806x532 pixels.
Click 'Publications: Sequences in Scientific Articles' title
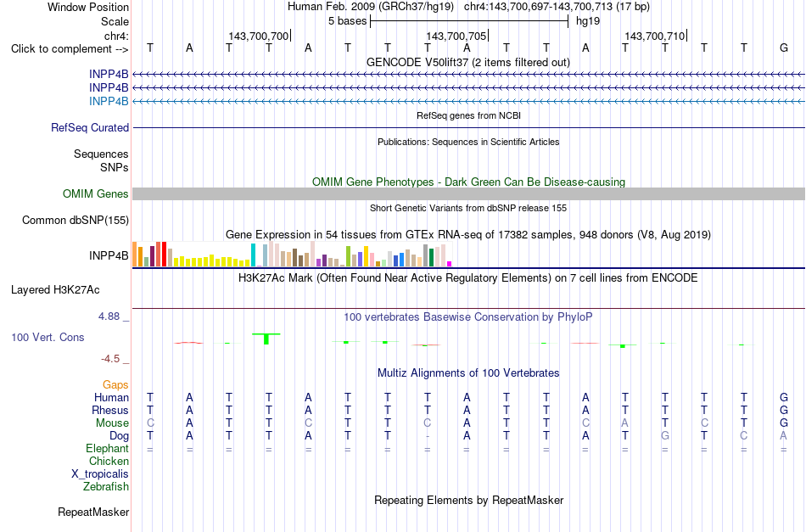468,142
